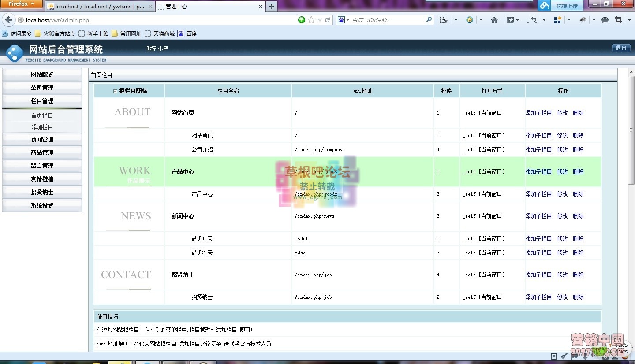
Task: Select the home icon in the browser toolbar
Action: pyautogui.click(x=494, y=19)
